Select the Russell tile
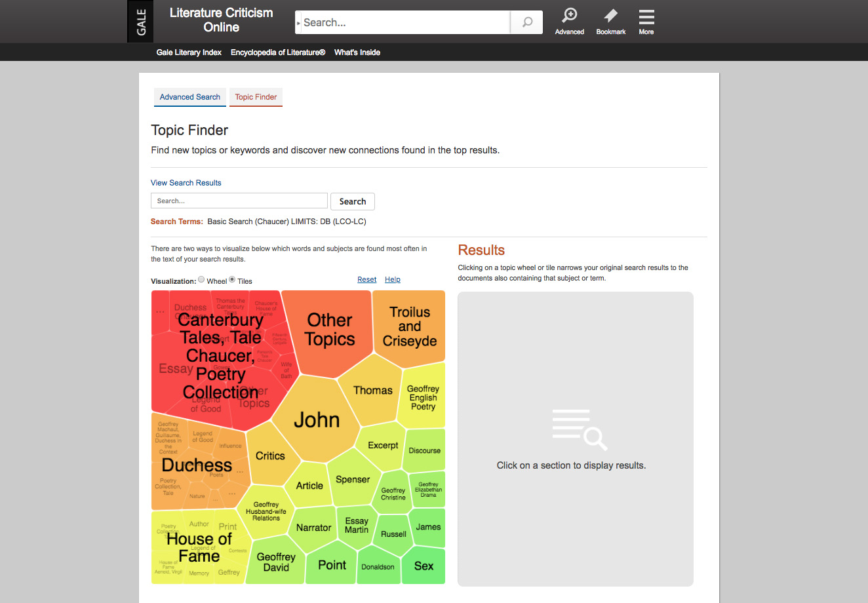 tap(393, 534)
